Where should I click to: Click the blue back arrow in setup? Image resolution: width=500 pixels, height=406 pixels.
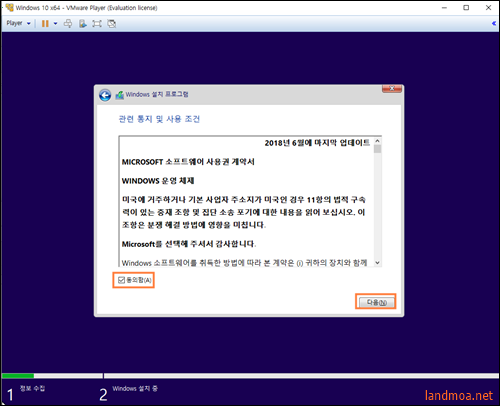click(105, 95)
